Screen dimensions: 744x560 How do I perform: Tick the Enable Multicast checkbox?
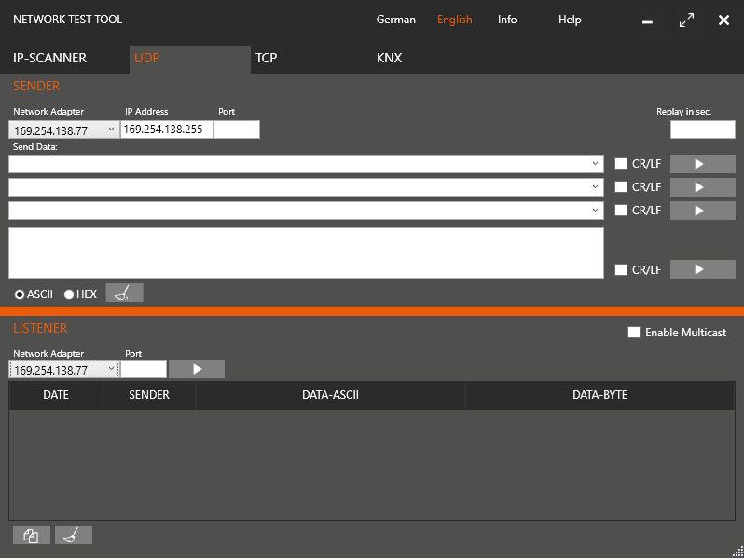(634, 333)
